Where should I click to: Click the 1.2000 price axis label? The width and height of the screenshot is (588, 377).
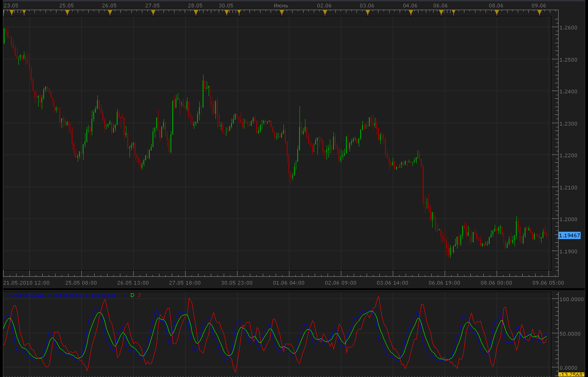tap(568, 219)
